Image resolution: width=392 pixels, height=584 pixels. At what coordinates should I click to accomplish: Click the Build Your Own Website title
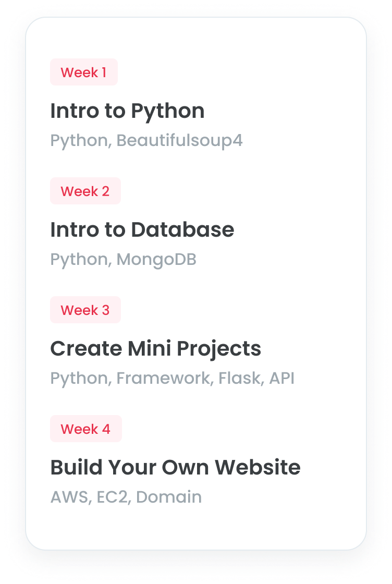click(175, 468)
